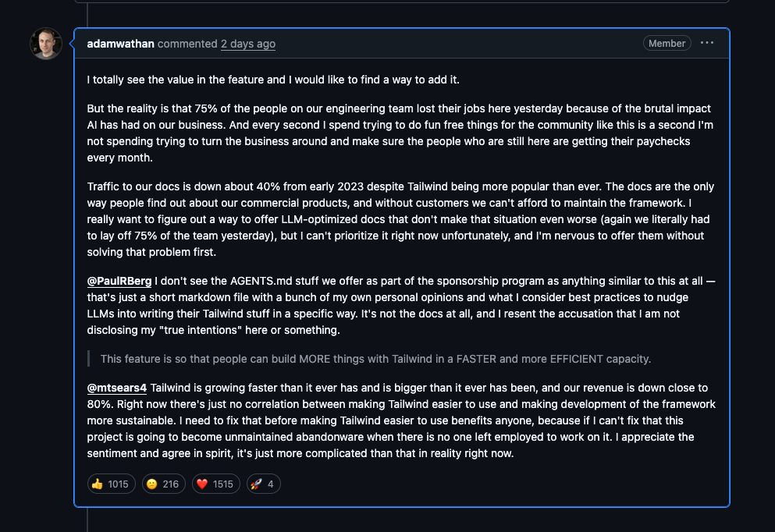Add a rocket emoji reaction
775x532 pixels.
click(x=261, y=484)
